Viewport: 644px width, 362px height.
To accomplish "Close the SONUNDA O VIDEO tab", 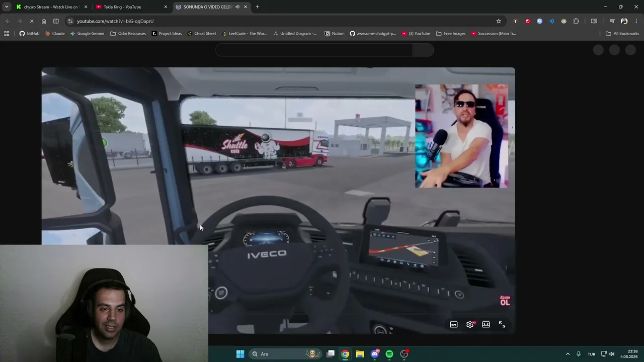I will point(246,7).
